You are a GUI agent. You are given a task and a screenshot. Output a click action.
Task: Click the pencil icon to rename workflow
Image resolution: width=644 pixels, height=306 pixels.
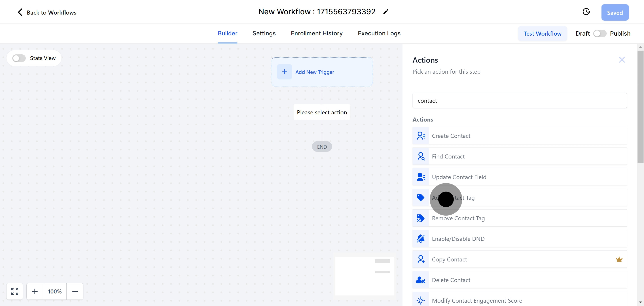(x=386, y=12)
